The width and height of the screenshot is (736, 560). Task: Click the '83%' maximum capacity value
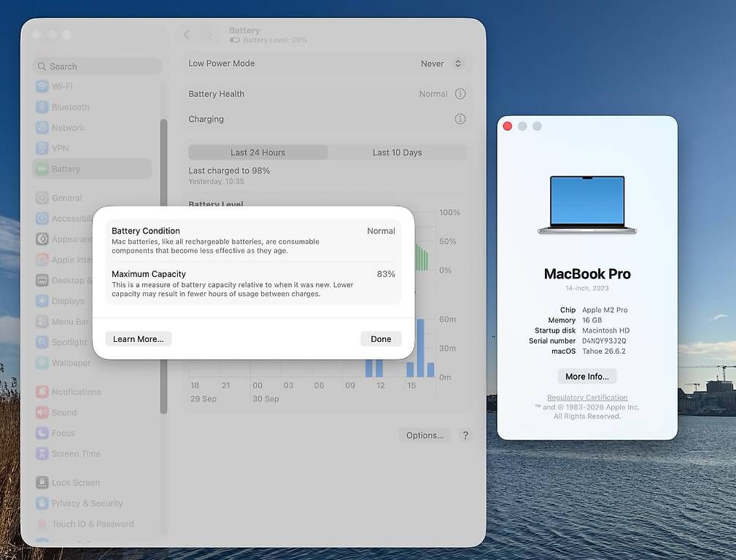[386, 274]
